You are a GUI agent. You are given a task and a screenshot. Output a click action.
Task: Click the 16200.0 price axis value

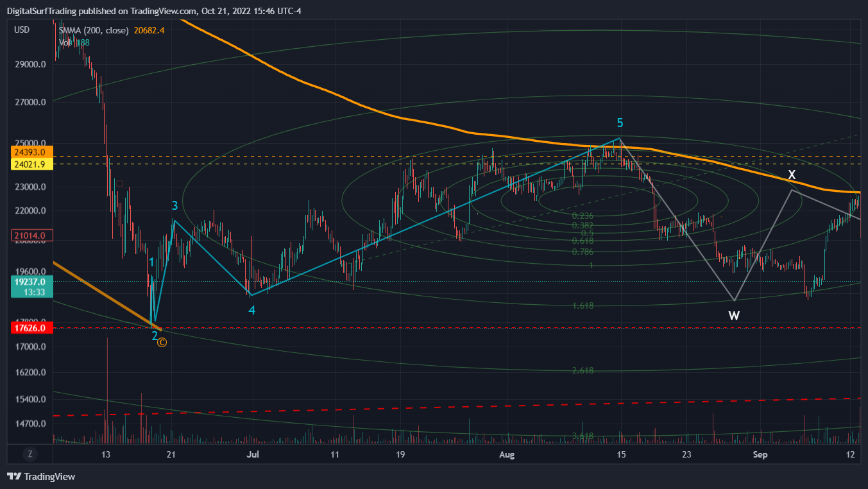[x=30, y=373]
